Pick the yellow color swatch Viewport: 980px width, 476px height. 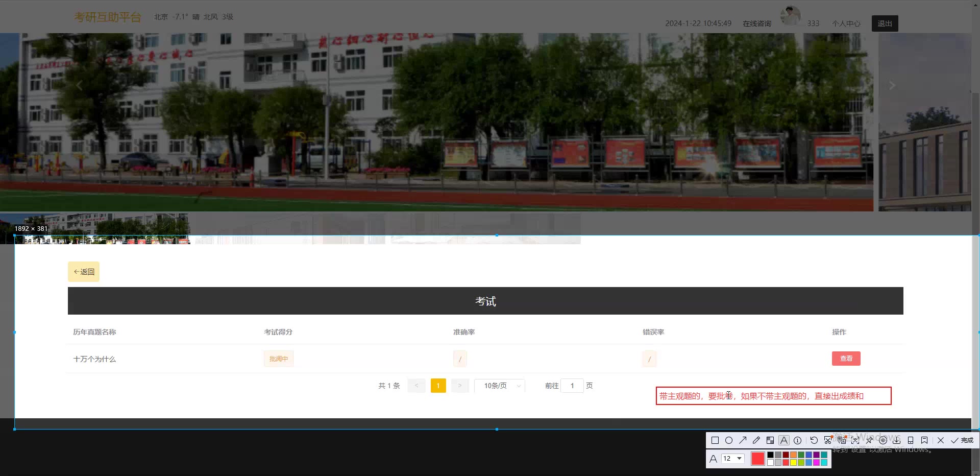coord(793,462)
